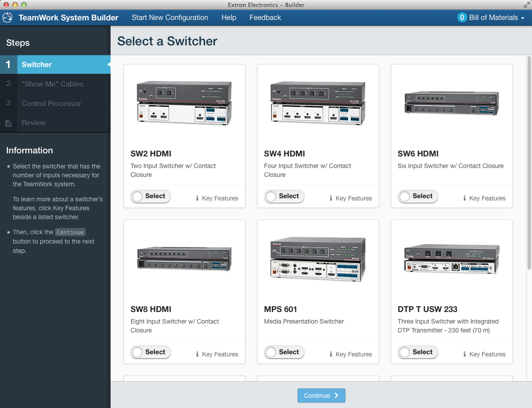Go to step 1 Switcher
Image resolution: width=532 pixels, height=408 pixels.
point(56,64)
